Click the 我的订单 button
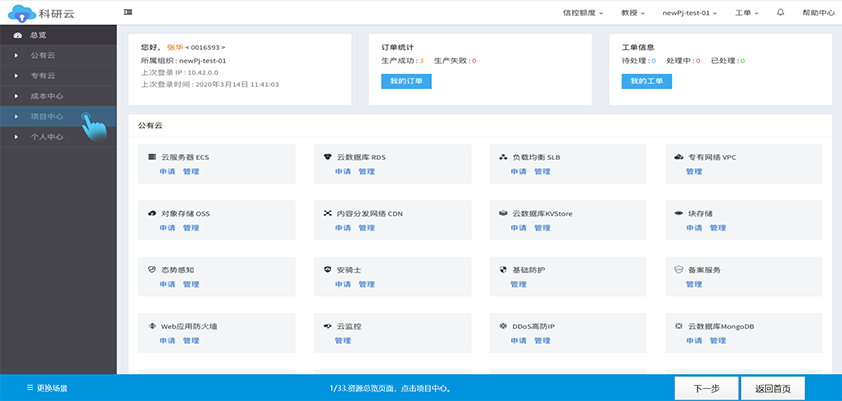Image resolution: width=842 pixels, height=401 pixels. [x=406, y=81]
